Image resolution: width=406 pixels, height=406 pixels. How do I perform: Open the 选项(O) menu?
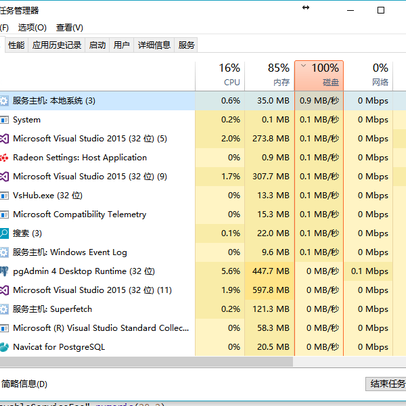coord(32,27)
